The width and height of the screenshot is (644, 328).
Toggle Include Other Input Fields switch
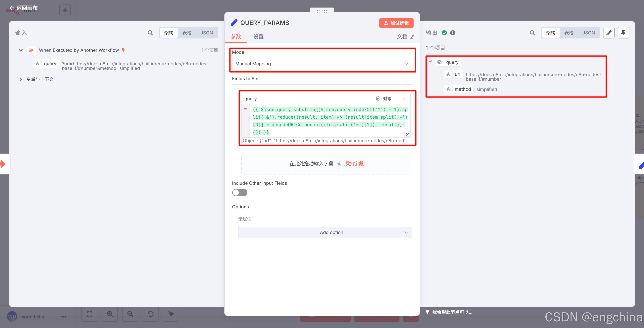pyautogui.click(x=239, y=193)
